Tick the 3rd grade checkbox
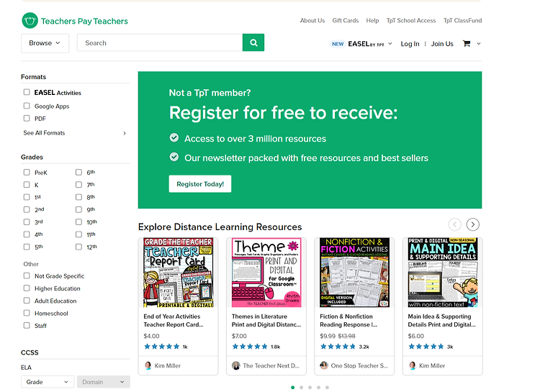 [x=27, y=222]
